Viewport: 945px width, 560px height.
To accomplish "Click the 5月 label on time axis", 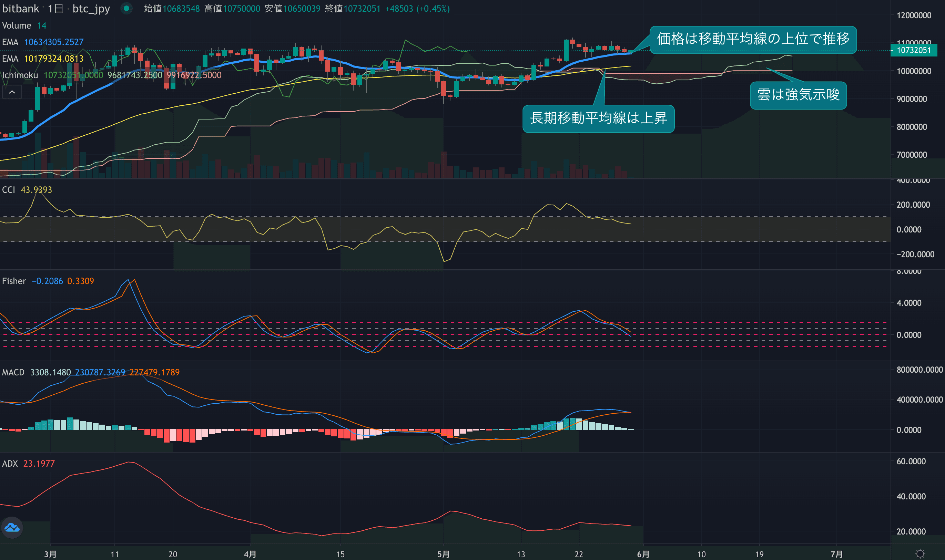I will tap(443, 554).
